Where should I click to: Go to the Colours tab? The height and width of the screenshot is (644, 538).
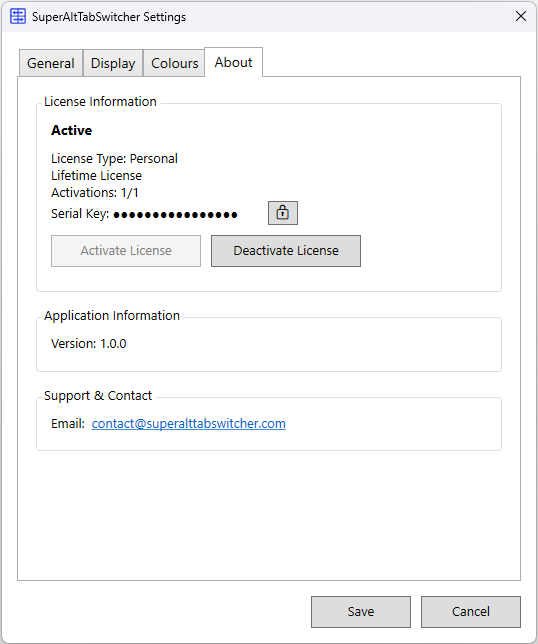click(175, 63)
